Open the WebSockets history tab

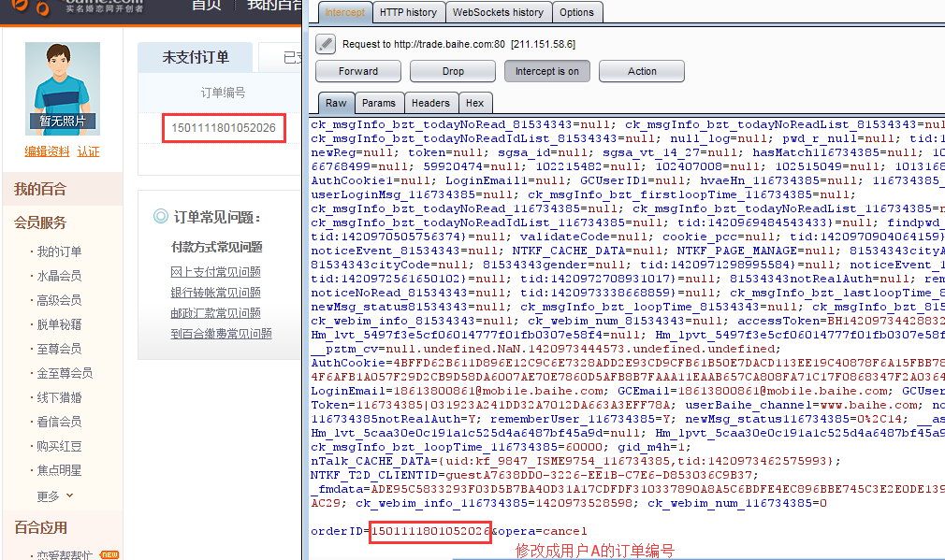pos(498,12)
